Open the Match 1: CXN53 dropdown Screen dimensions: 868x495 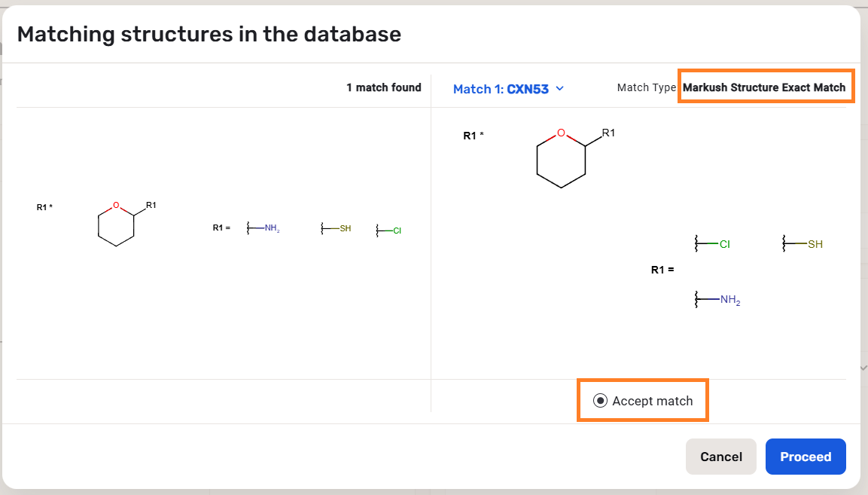(508, 89)
